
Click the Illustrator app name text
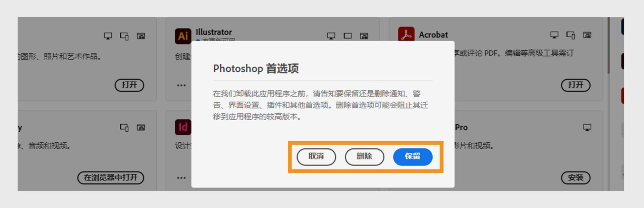click(214, 32)
